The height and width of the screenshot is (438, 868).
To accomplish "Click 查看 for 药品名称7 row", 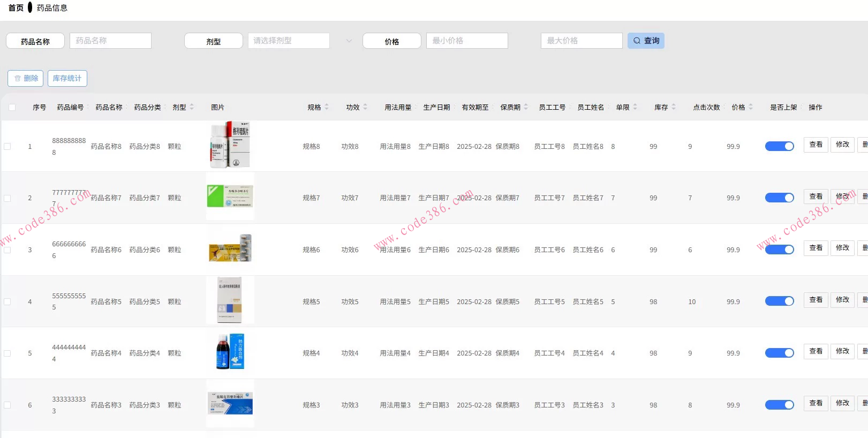I will pyautogui.click(x=816, y=197).
